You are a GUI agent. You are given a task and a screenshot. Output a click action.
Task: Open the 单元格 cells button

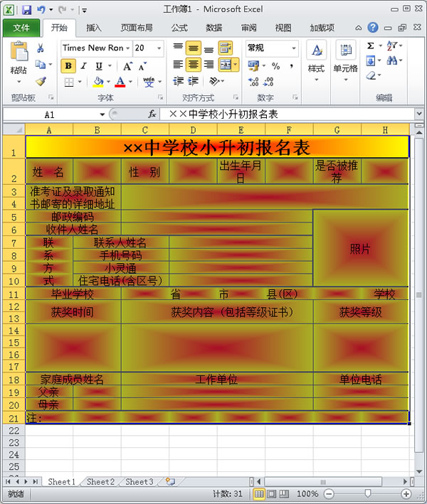coord(345,57)
